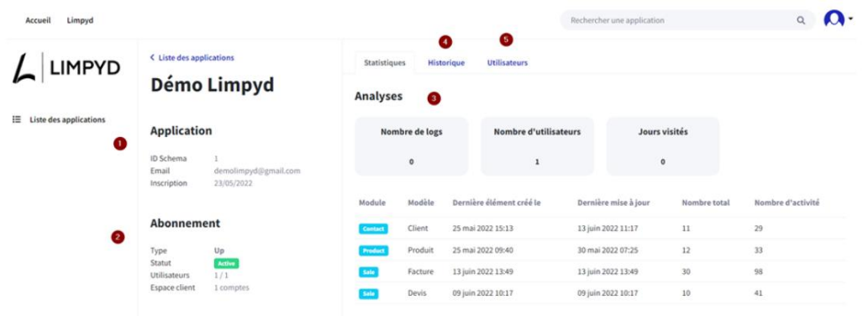Image resolution: width=868 pixels, height=316 pixels.
Task: Click the search magnifier icon
Action: (801, 20)
